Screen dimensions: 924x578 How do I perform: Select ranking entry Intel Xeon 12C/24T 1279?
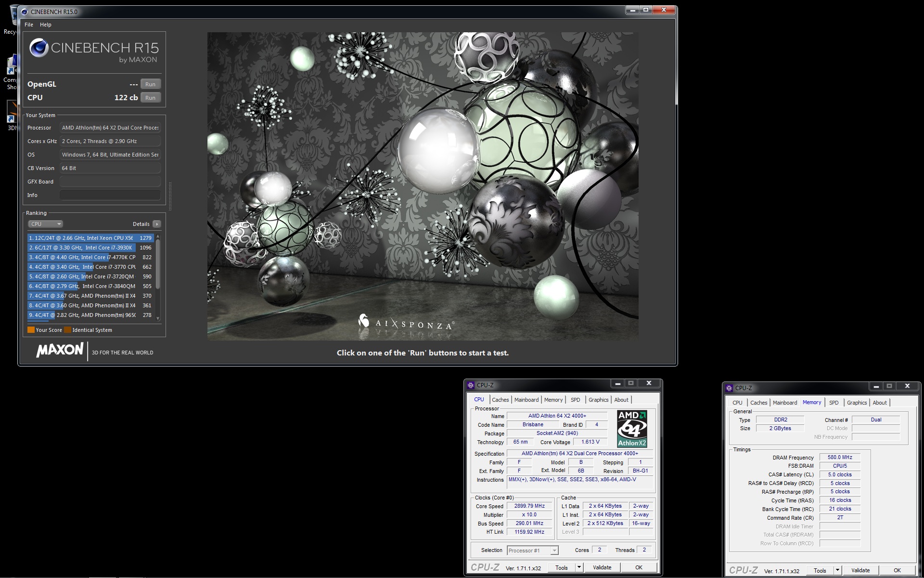(x=90, y=238)
